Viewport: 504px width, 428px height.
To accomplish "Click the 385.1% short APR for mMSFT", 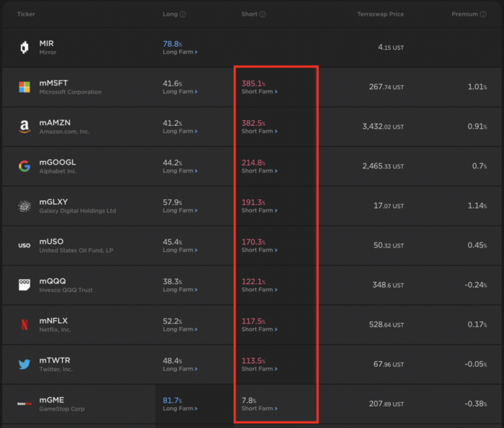I will pos(253,83).
